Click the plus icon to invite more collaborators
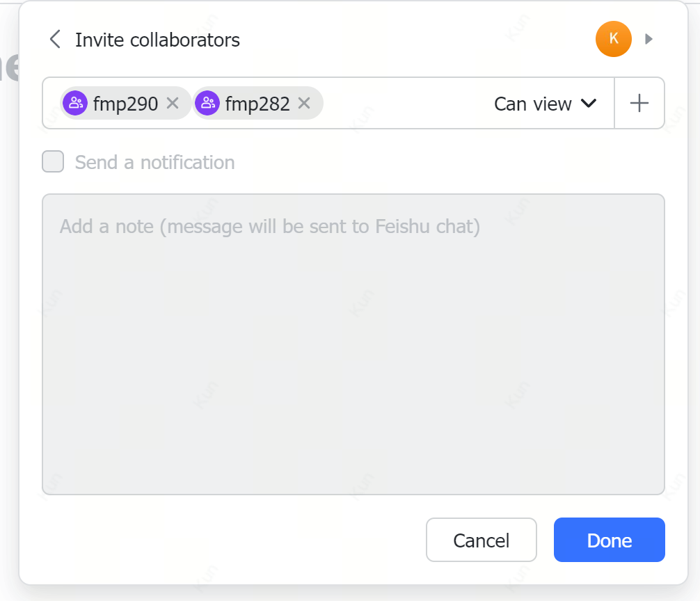The image size is (700, 601). coord(639,102)
